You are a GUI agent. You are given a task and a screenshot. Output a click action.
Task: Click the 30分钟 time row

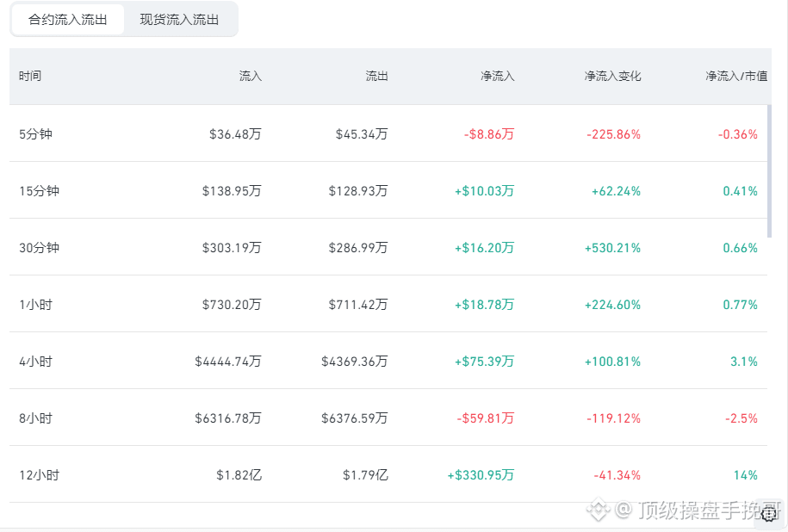click(x=388, y=247)
